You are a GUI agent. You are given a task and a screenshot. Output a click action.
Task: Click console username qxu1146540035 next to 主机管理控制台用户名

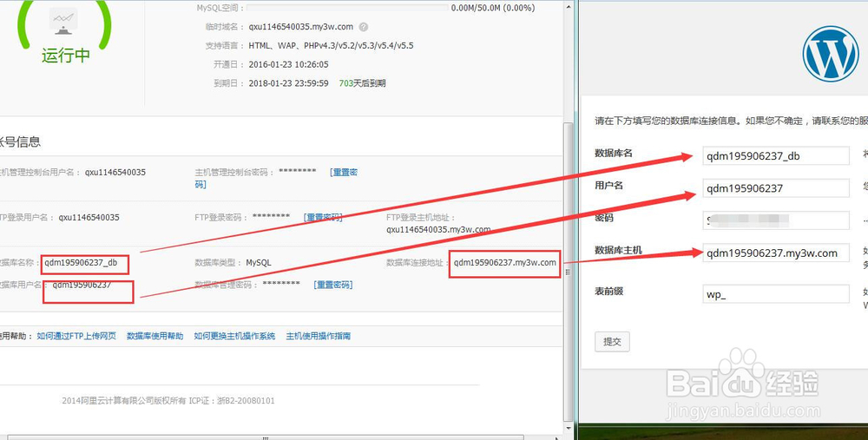click(115, 172)
